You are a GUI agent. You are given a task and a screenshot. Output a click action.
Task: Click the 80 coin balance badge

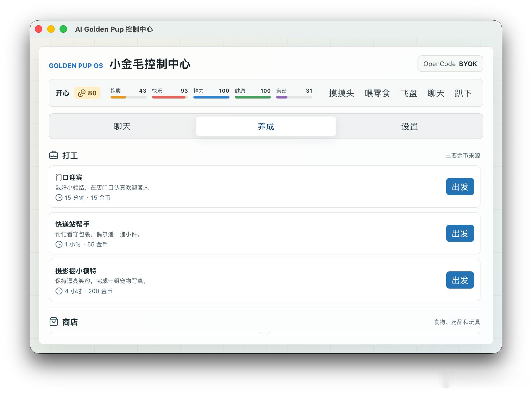87,93
